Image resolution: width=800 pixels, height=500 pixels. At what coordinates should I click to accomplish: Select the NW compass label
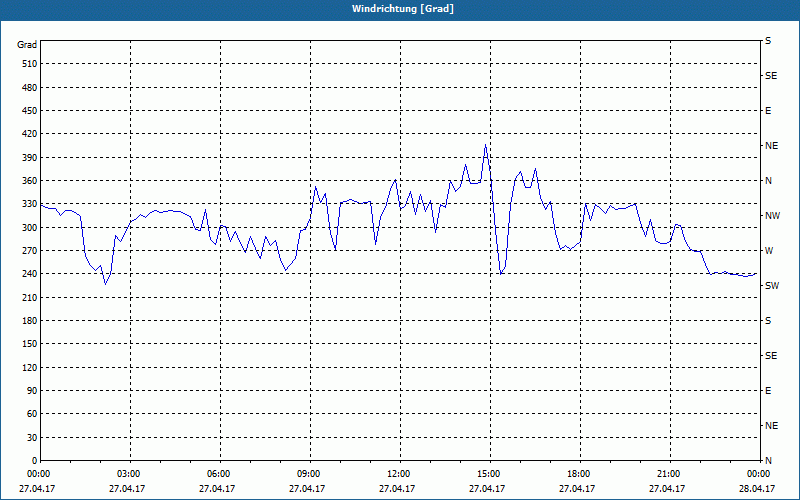[x=772, y=216]
